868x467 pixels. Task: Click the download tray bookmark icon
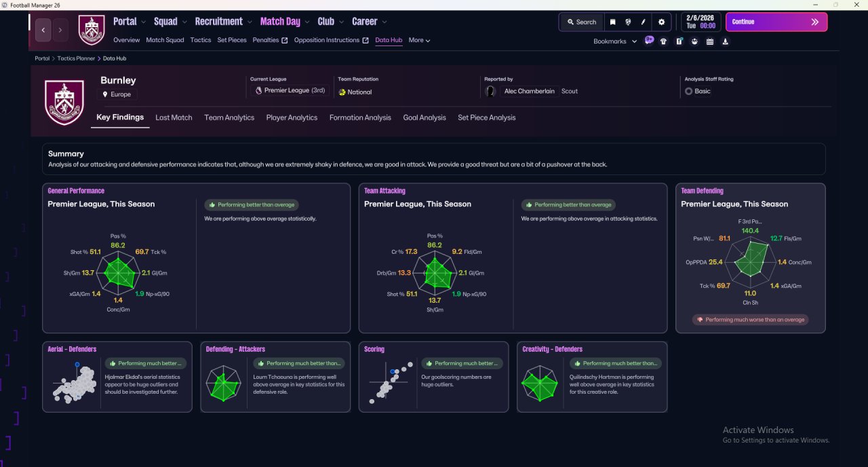click(726, 41)
